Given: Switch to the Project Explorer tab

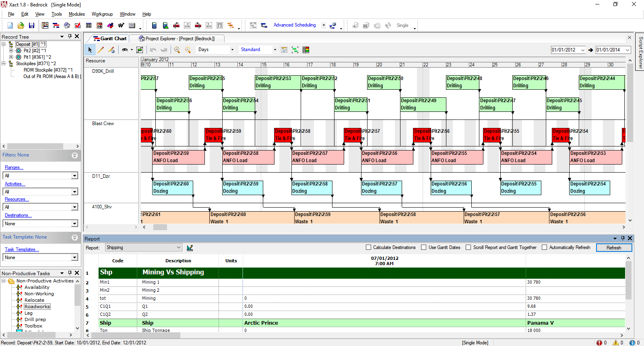Looking at the screenshot, I should click(176, 39).
